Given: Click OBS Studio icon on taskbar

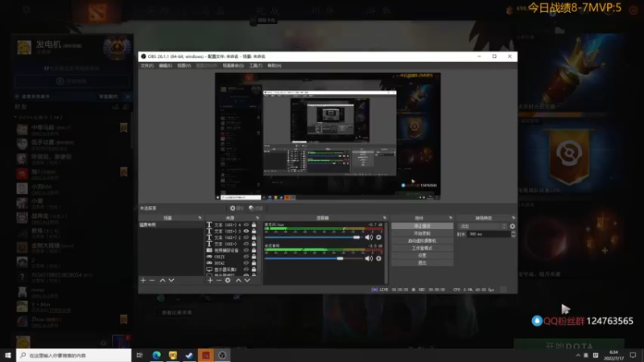Looking at the screenshot, I should coord(222,355).
